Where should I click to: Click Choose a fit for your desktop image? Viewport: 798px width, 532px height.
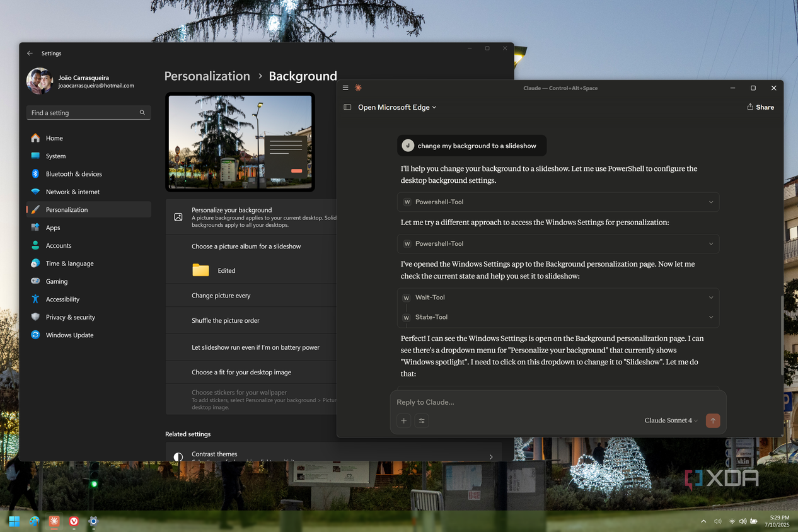click(251, 372)
